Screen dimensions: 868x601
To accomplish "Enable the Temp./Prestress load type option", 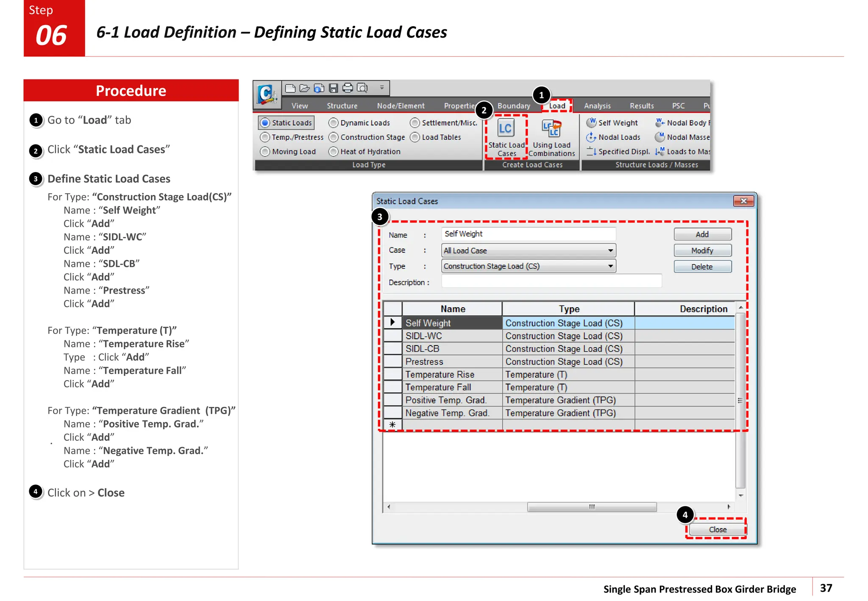I will coord(265,137).
